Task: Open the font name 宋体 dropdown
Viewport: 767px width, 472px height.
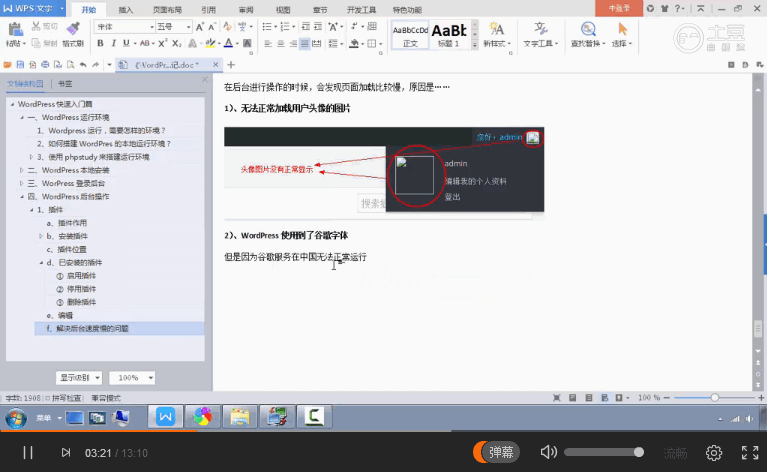Action: click(152, 27)
